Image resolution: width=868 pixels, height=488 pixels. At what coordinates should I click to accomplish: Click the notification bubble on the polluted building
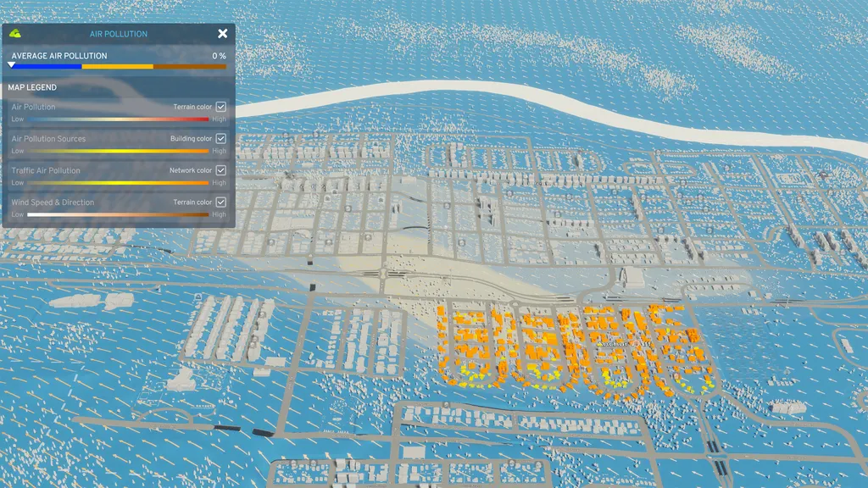(x=678, y=374)
